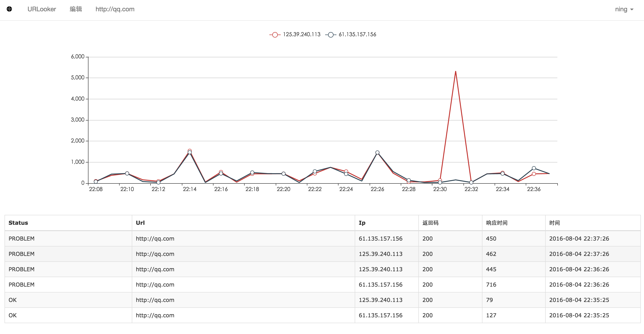Screen dimensions: 644x334
Task: Open the 编辑 menu item
Action: [x=76, y=9]
